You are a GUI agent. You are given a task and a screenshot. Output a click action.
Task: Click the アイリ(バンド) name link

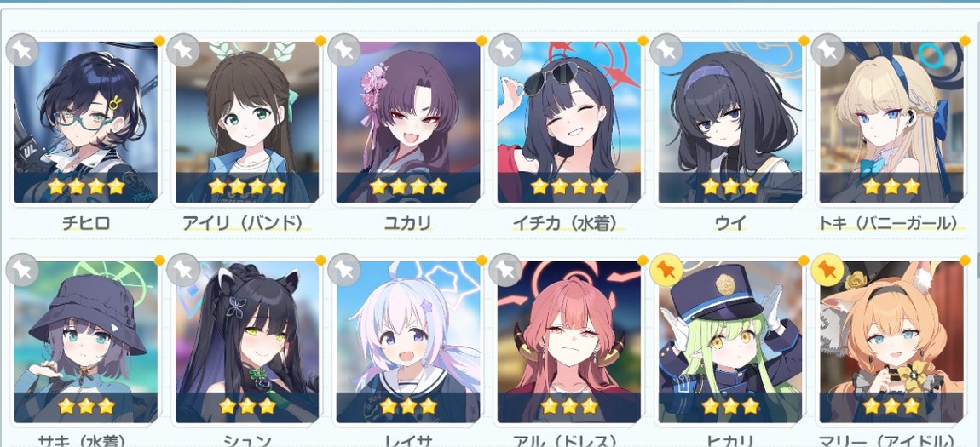247,223
